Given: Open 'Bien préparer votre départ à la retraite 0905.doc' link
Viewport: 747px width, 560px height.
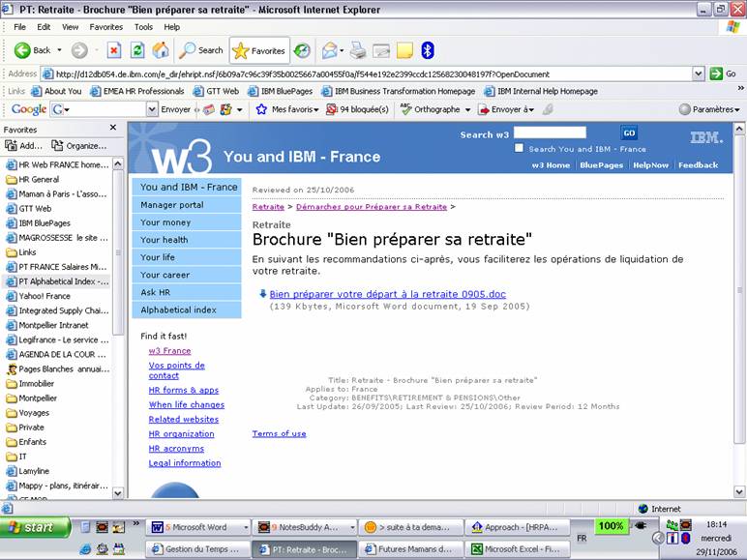Looking at the screenshot, I should (387, 294).
